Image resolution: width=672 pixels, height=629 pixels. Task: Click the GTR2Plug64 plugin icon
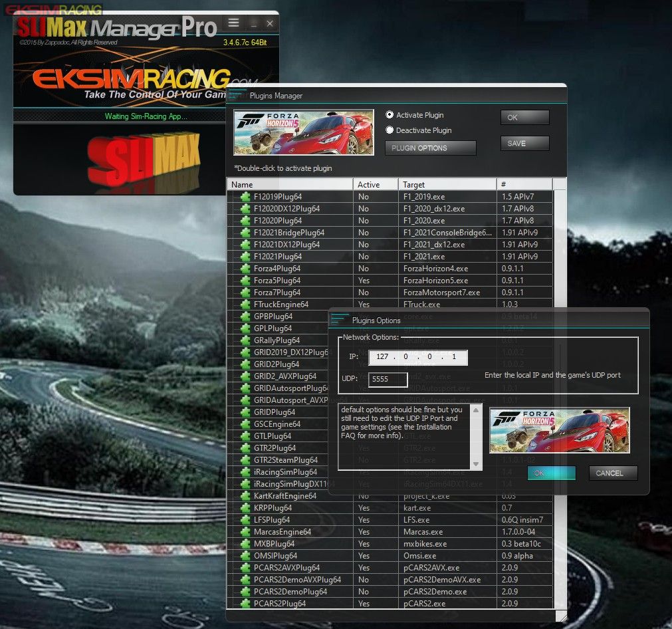(x=245, y=448)
